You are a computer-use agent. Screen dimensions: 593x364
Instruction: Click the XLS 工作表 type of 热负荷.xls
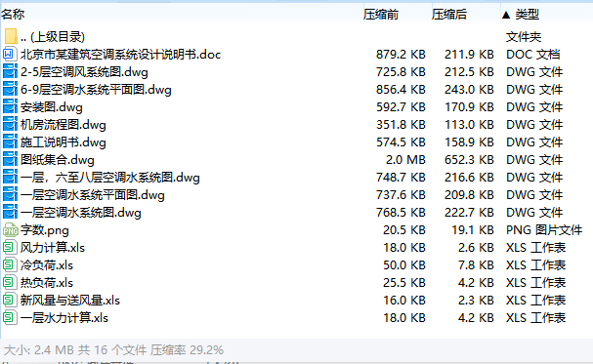[536, 282]
